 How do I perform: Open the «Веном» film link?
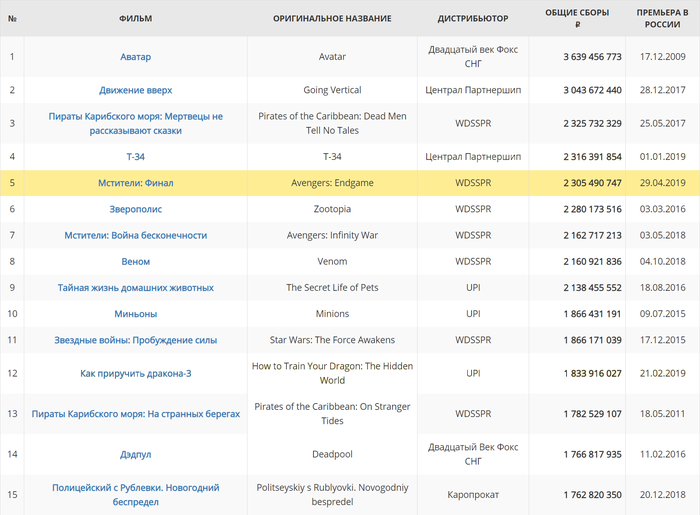tap(135, 261)
